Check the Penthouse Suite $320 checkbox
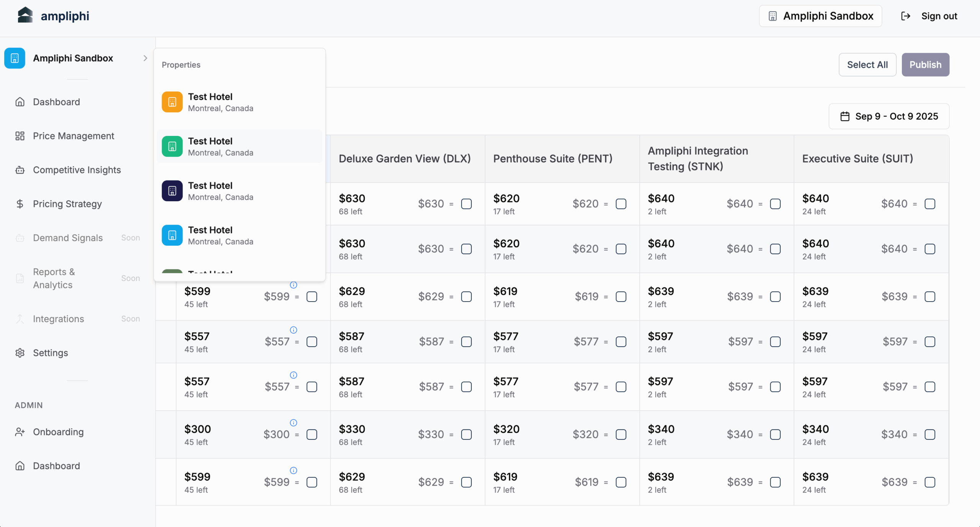980x527 pixels. tap(621, 434)
